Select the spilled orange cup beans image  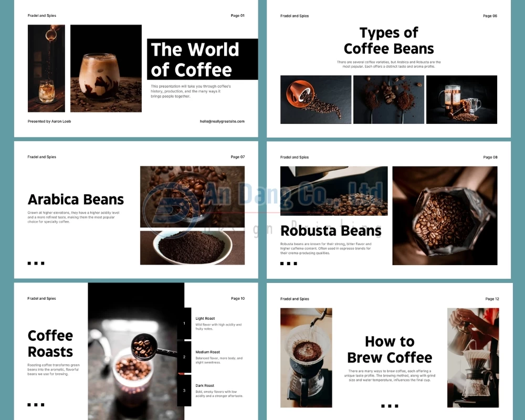tap(316, 100)
